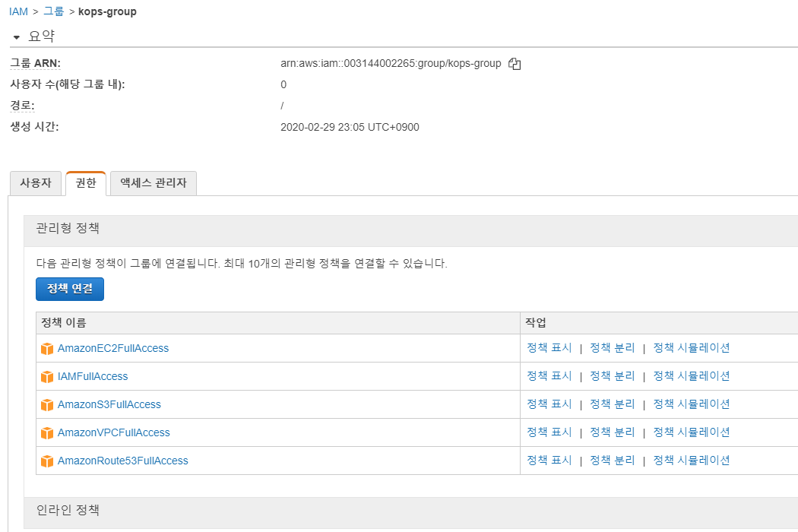Detach AmazonEC2FullAccess via 정책 분리
Viewport: 798px width, 532px height.
click(613, 348)
